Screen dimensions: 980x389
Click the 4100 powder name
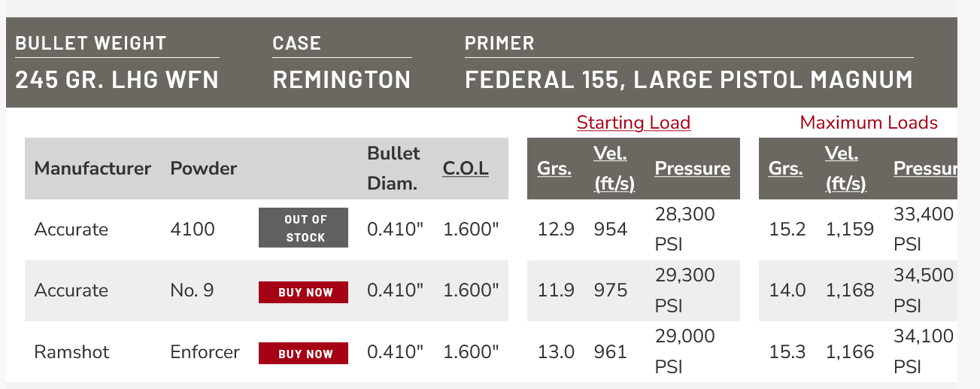pyautogui.click(x=193, y=229)
